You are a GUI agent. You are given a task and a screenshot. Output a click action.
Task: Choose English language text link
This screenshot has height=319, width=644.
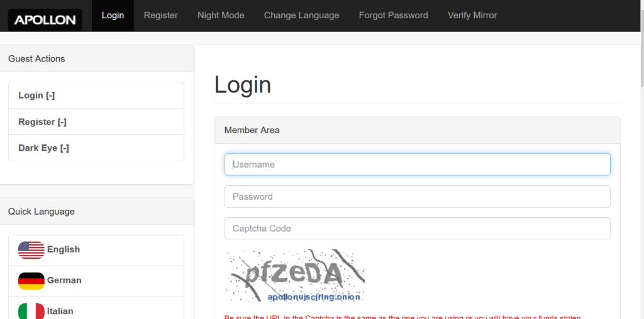64,250
